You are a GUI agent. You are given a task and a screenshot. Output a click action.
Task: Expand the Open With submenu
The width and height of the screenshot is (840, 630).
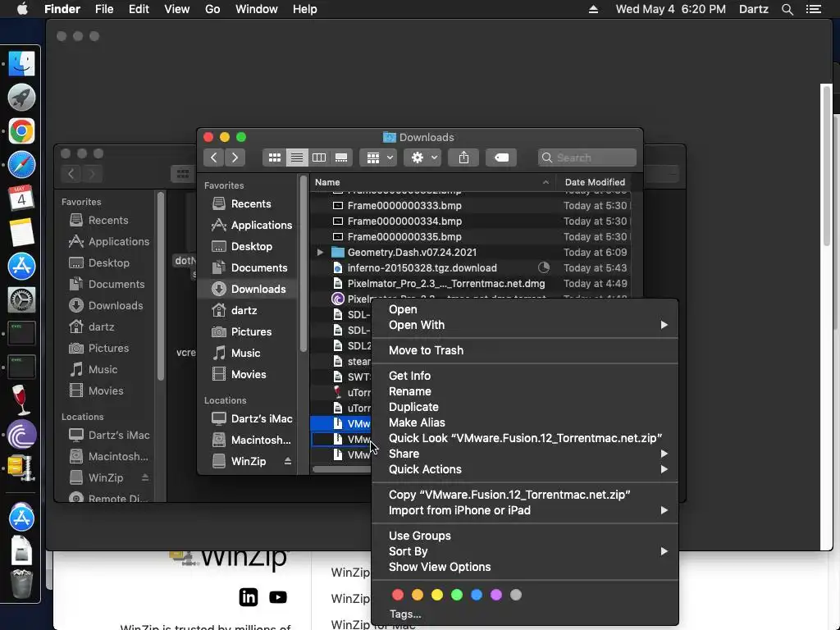(x=525, y=325)
